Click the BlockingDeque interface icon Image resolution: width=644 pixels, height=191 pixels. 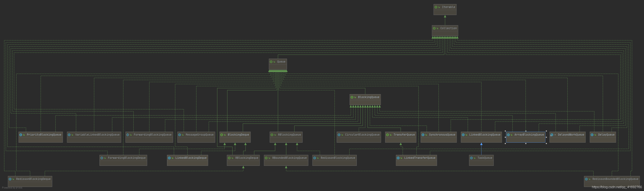pos(221,135)
